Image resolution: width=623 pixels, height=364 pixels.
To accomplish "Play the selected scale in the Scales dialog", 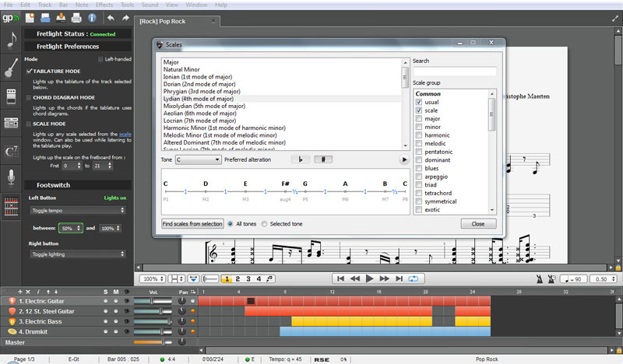I will pos(404,159).
